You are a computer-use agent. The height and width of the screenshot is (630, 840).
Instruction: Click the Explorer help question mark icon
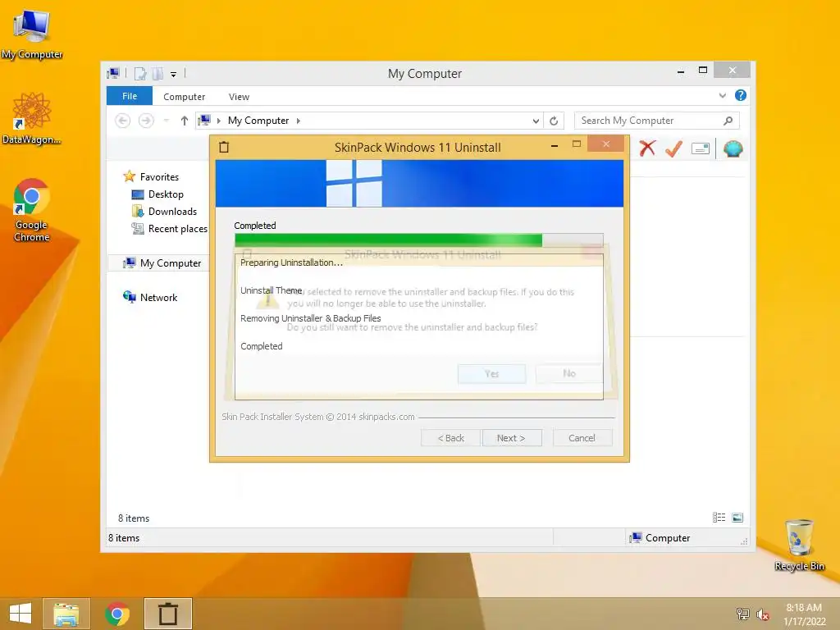coord(741,95)
